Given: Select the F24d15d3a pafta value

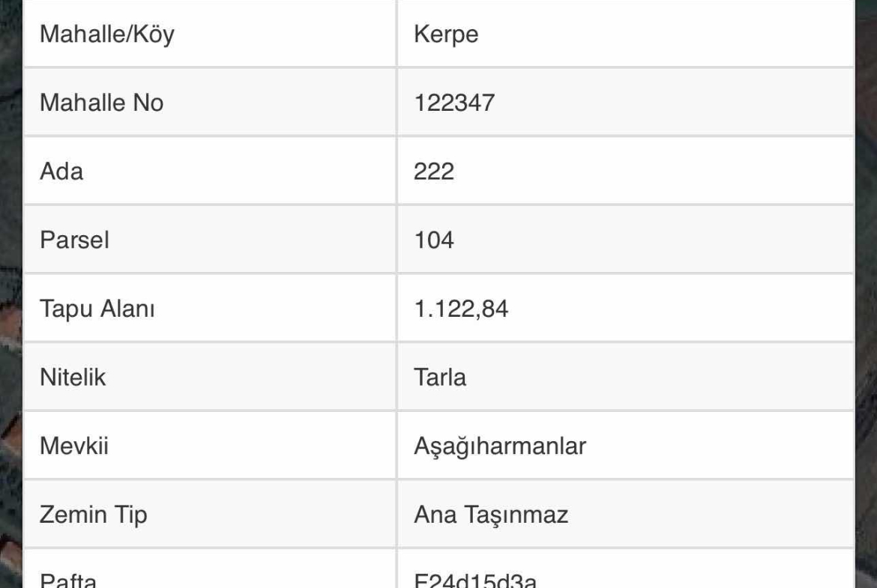Looking at the screenshot, I should point(475,580).
